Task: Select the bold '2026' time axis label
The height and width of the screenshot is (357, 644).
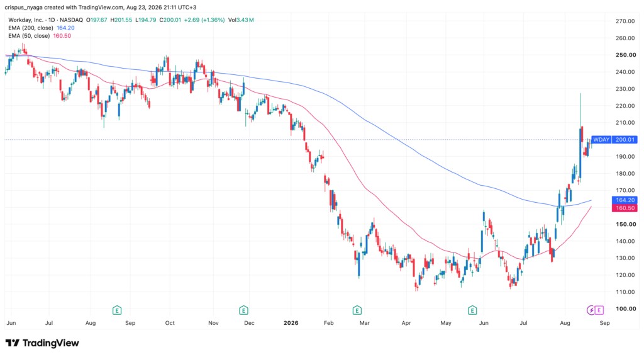Action: 291,323
